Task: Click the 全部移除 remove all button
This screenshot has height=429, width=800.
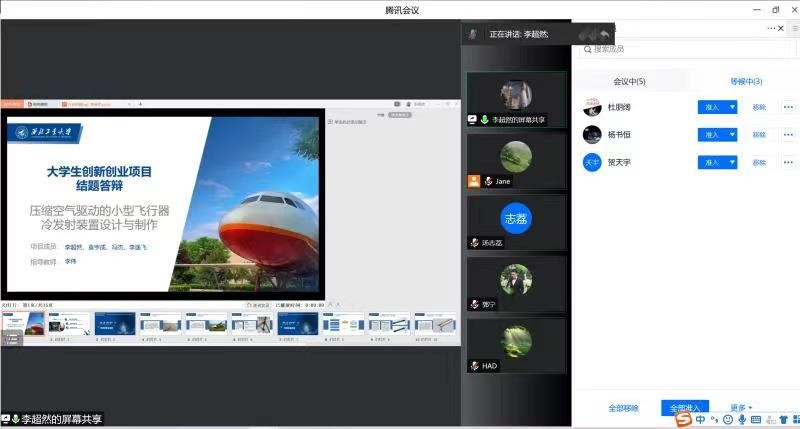Action: point(623,408)
